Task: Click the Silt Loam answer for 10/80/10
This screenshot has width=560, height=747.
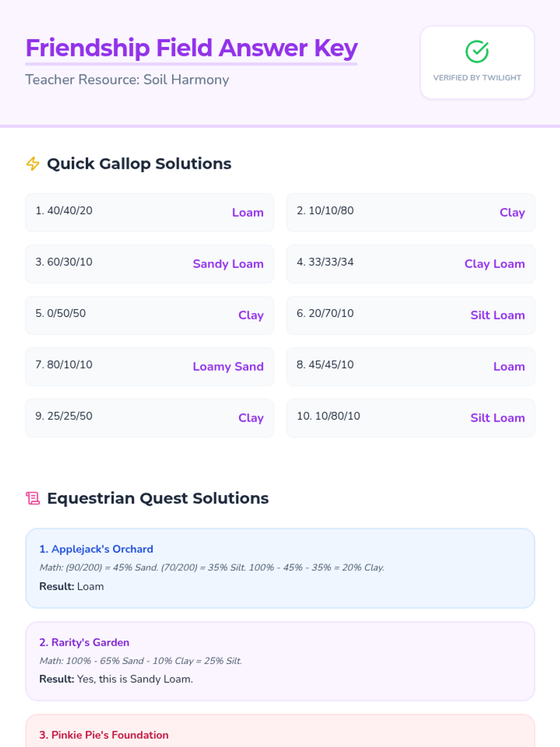Action: (497, 418)
